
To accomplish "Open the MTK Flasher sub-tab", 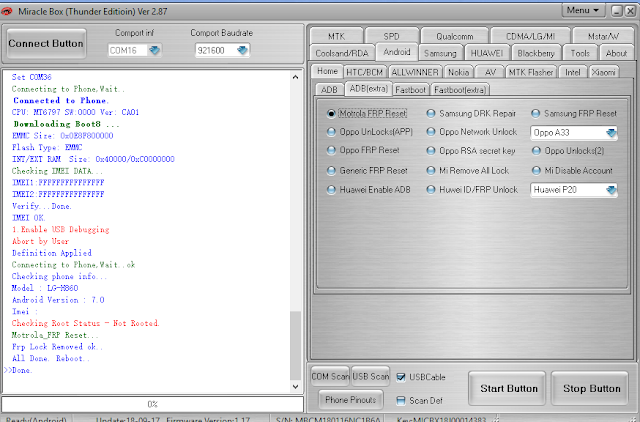I will click(x=531, y=72).
